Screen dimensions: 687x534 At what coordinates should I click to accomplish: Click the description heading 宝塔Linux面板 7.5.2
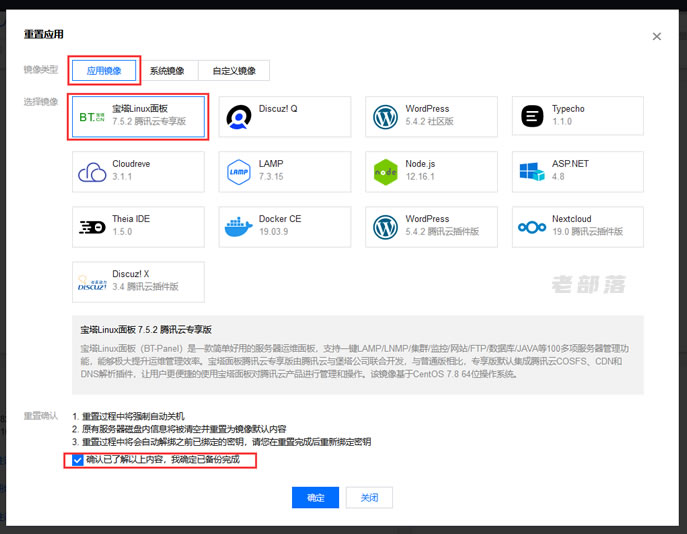[x=146, y=329]
